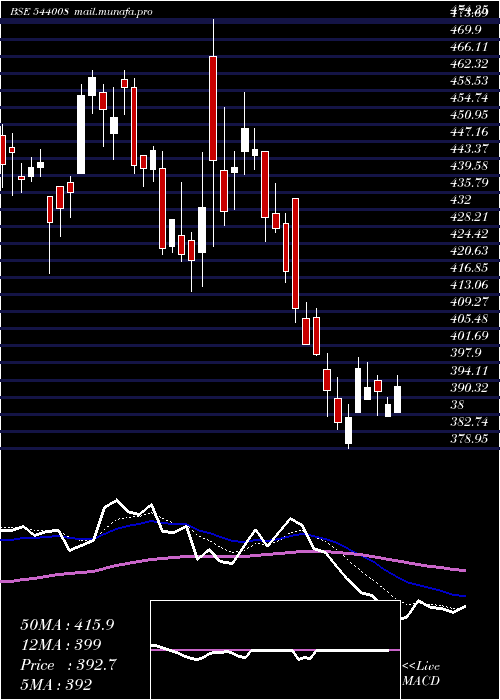Click the 435.79 price axis label
500x700 pixels.
[x=469, y=183]
